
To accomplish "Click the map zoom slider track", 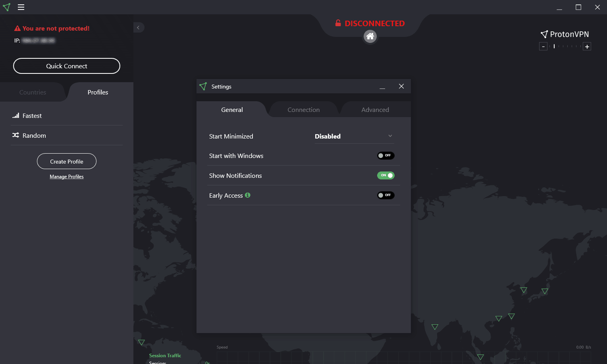I will [x=565, y=46].
